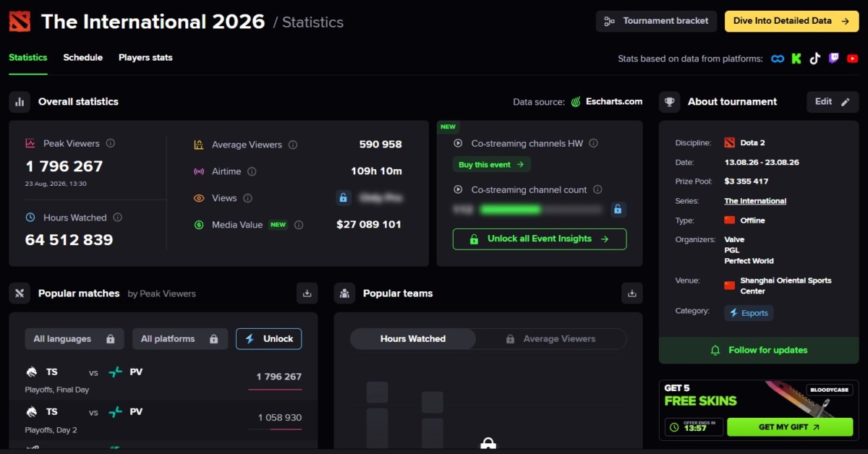Click the Unlock button in Popular matches

(x=269, y=339)
